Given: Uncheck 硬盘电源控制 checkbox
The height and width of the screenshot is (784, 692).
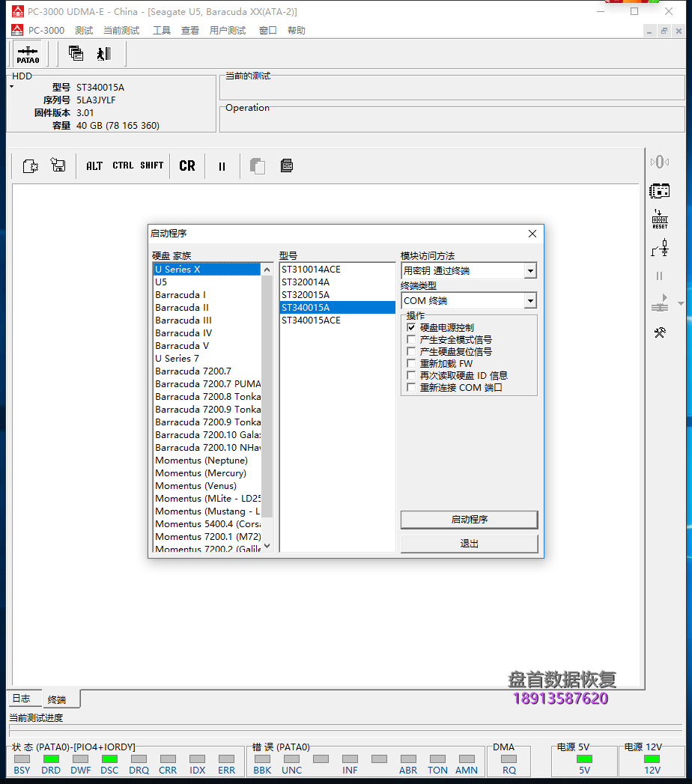Looking at the screenshot, I should [411, 328].
